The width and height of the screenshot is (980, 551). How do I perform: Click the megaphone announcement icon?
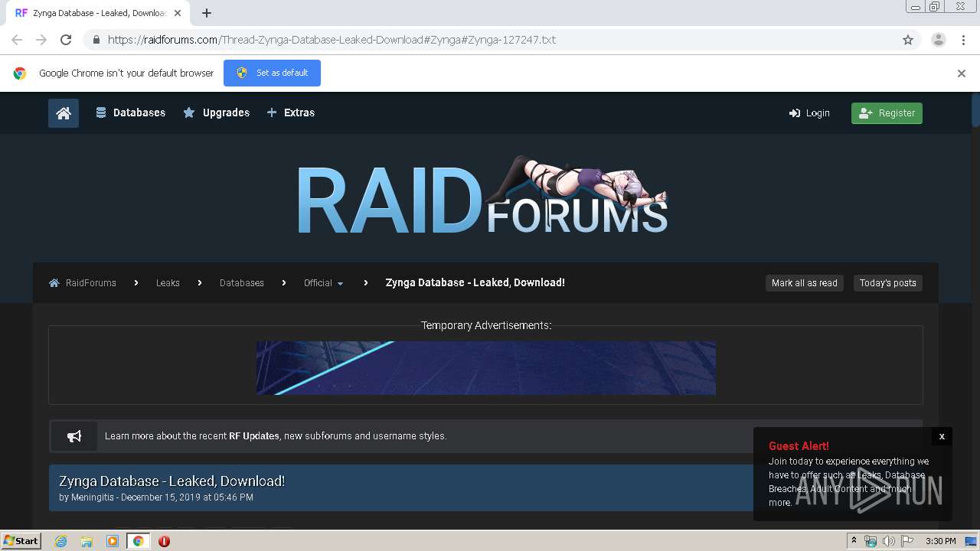pos(74,436)
